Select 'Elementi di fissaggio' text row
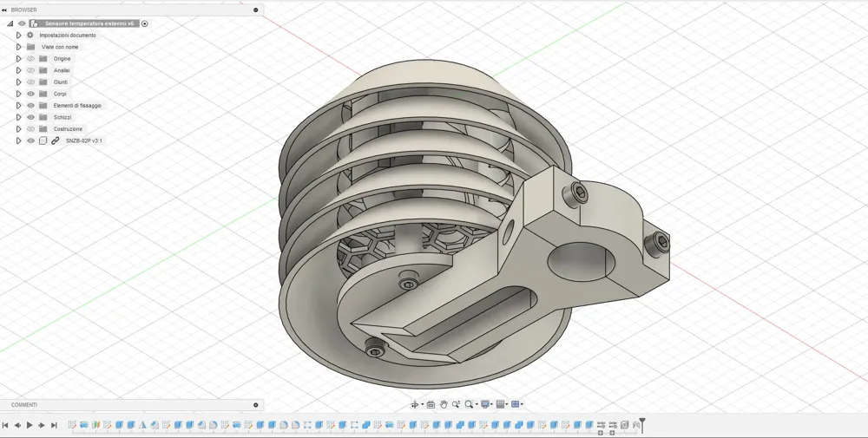Image resolution: width=868 pixels, height=438 pixels. point(77,106)
